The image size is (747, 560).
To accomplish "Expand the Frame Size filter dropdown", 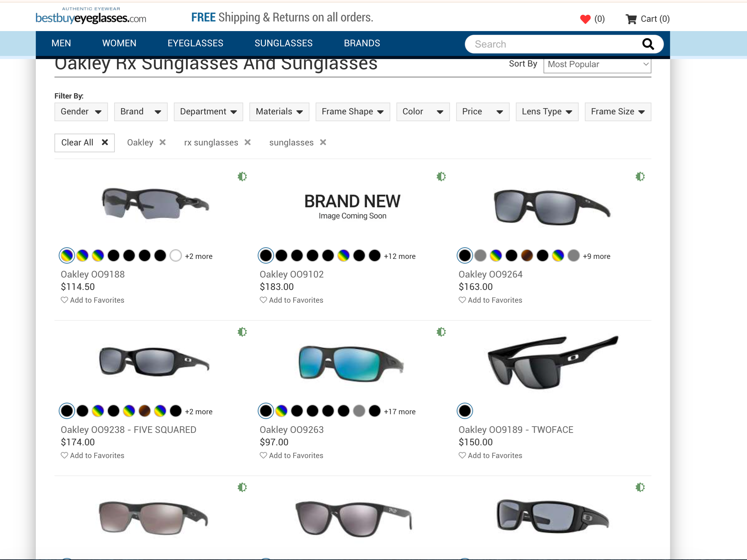I will point(618,112).
